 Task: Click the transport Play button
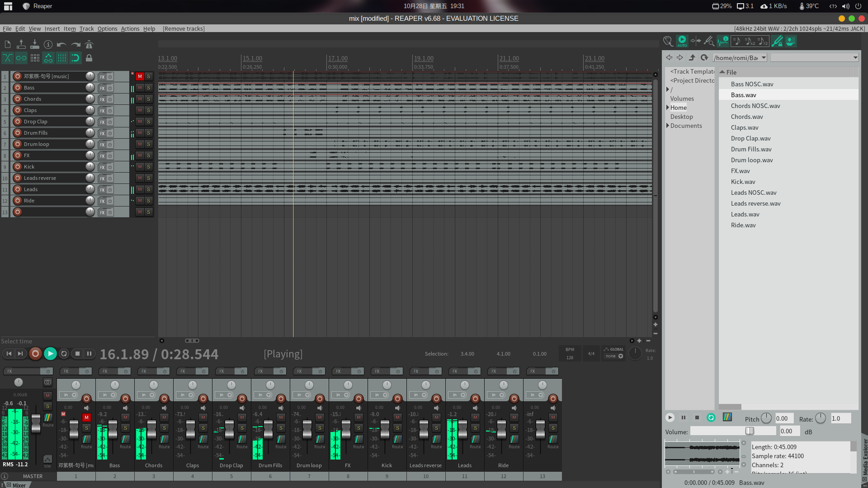[x=50, y=354]
